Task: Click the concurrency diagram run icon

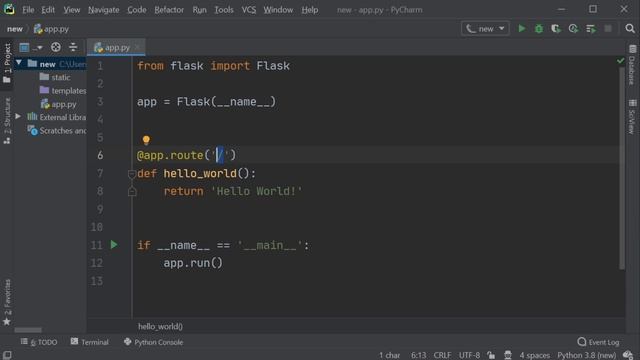Action: (591, 29)
